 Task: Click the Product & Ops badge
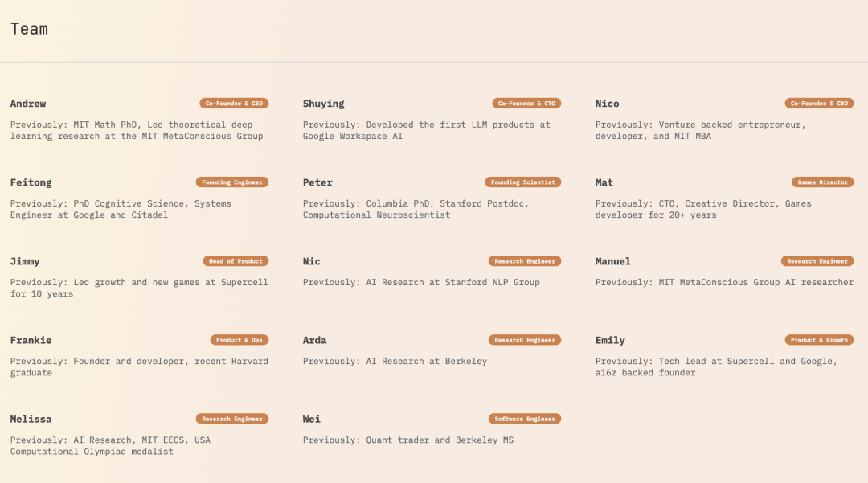click(x=240, y=340)
